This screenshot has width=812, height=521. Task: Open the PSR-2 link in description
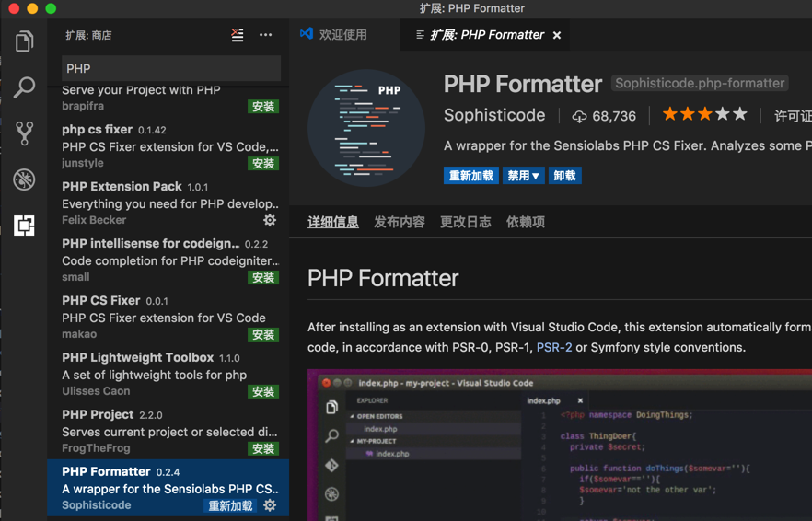click(554, 348)
